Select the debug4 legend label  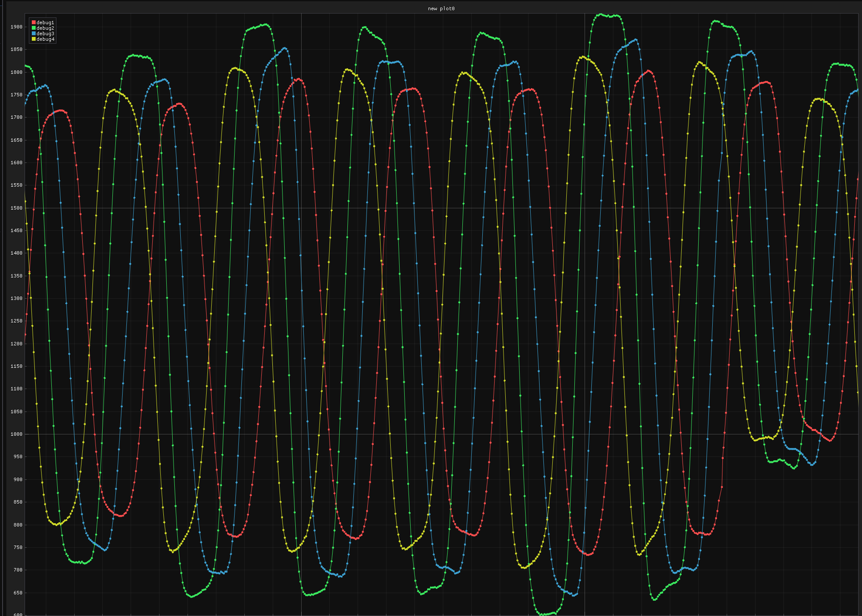tap(45, 39)
